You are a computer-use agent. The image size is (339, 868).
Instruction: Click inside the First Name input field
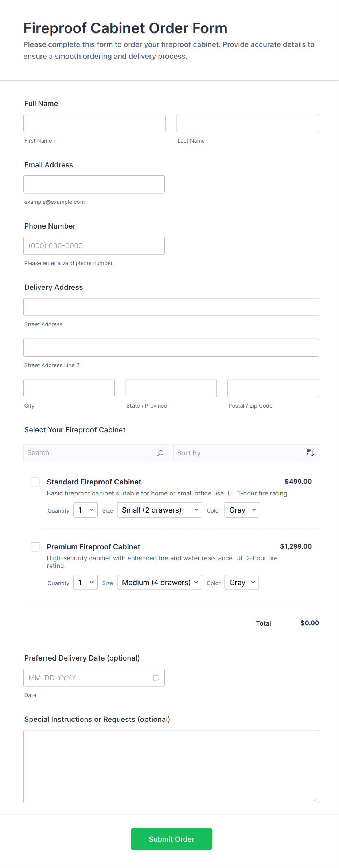[x=94, y=123]
